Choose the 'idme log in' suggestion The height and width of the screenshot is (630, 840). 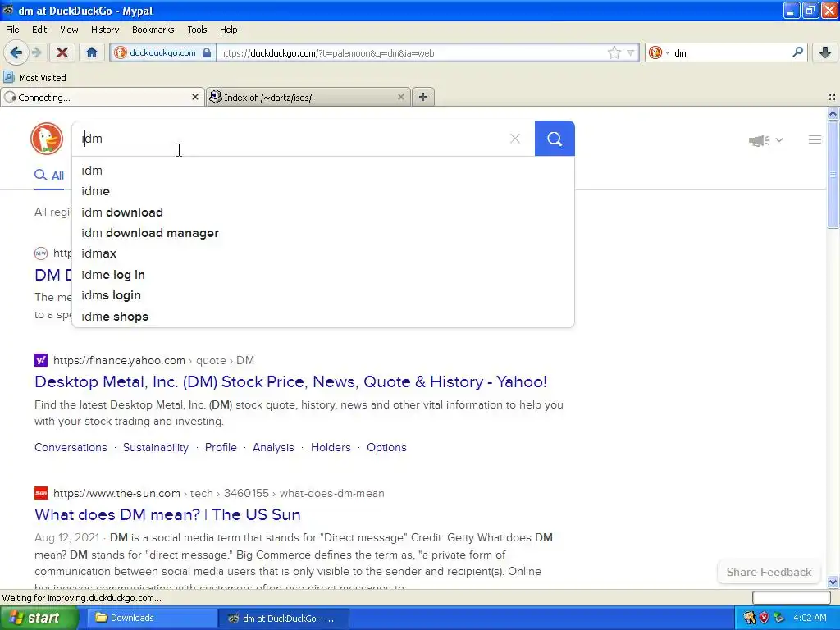point(323,275)
